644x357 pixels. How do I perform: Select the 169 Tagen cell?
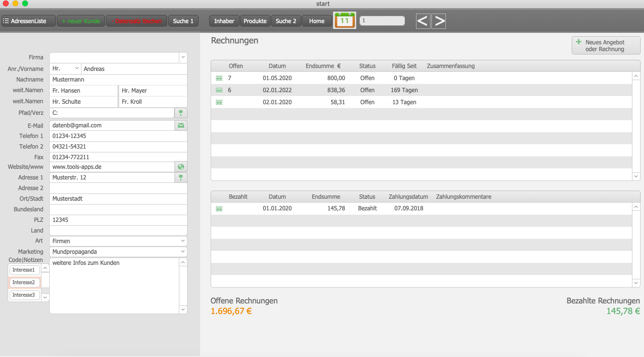coord(404,90)
